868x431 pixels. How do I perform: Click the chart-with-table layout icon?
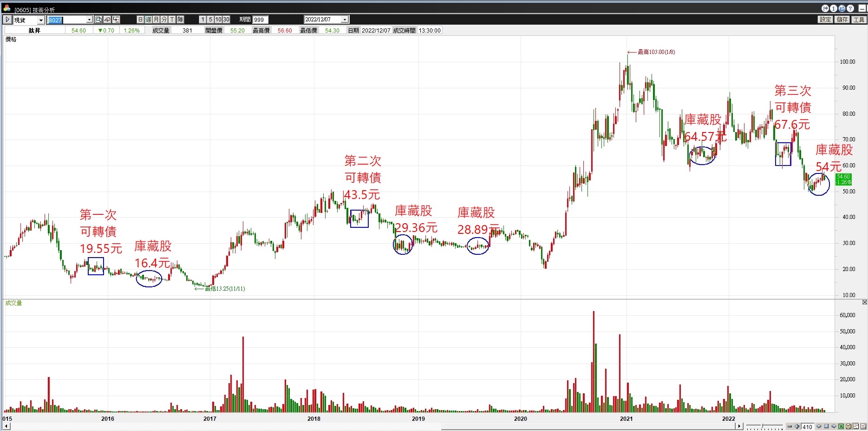pos(863,426)
